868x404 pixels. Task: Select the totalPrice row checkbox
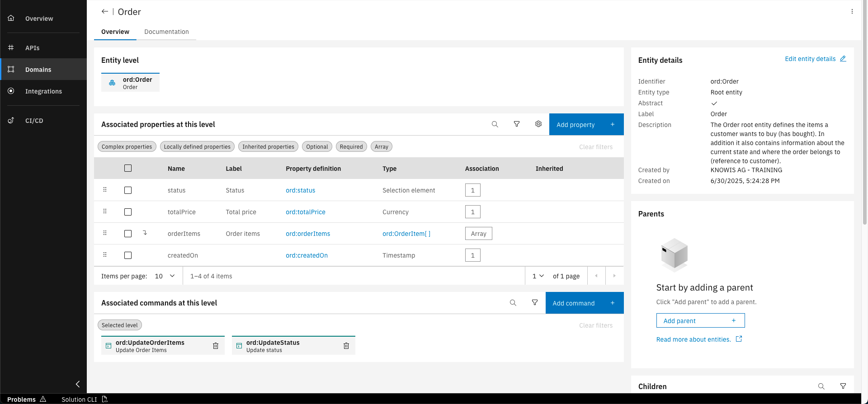click(x=128, y=212)
